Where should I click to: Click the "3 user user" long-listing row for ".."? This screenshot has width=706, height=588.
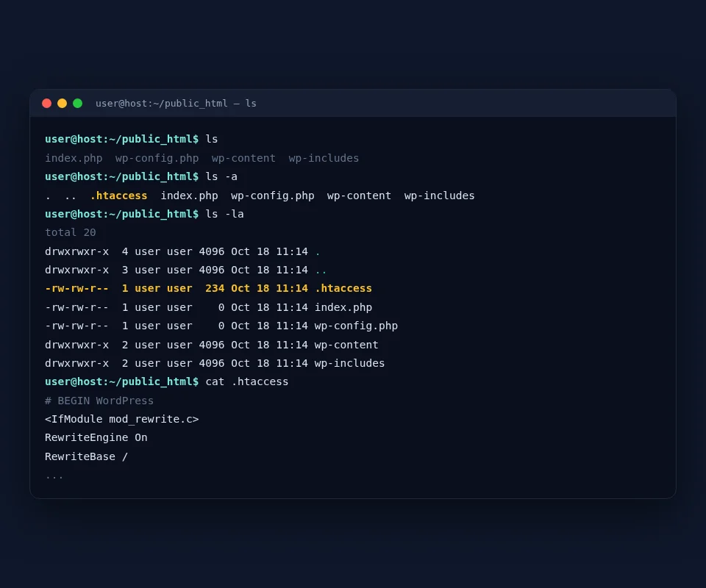point(186,270)
